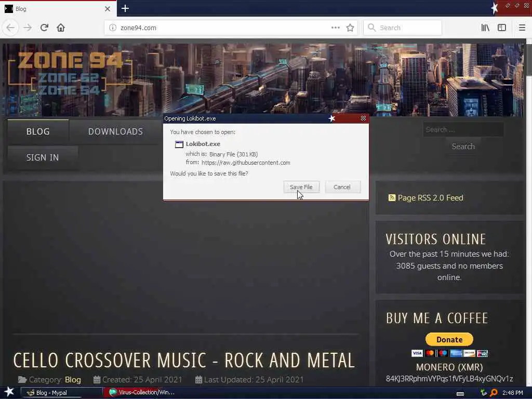
Task: Close the Blog tab
Action: click(x=107, y=9)
